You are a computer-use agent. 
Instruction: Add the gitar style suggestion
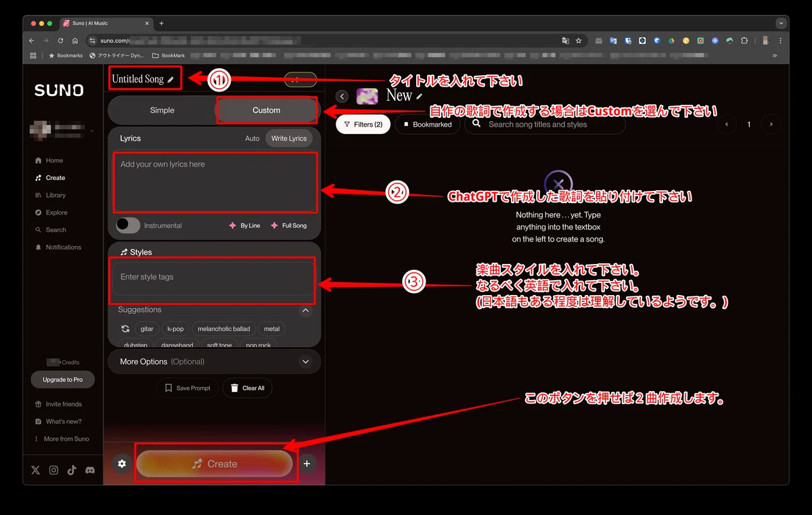click(147, 329)
